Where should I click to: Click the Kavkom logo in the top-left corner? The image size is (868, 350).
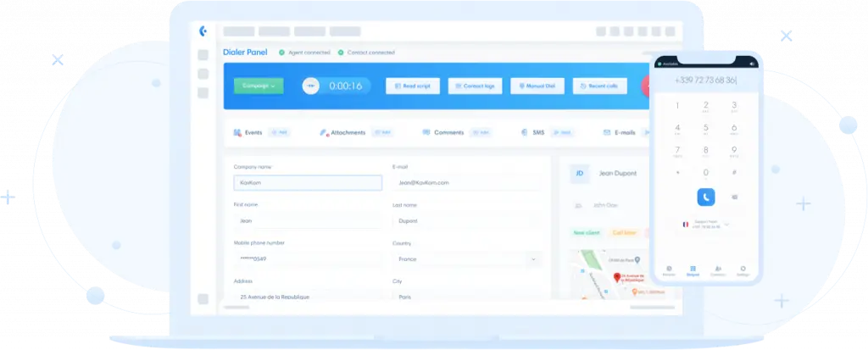pyautogui.click(x=203, y=31)
